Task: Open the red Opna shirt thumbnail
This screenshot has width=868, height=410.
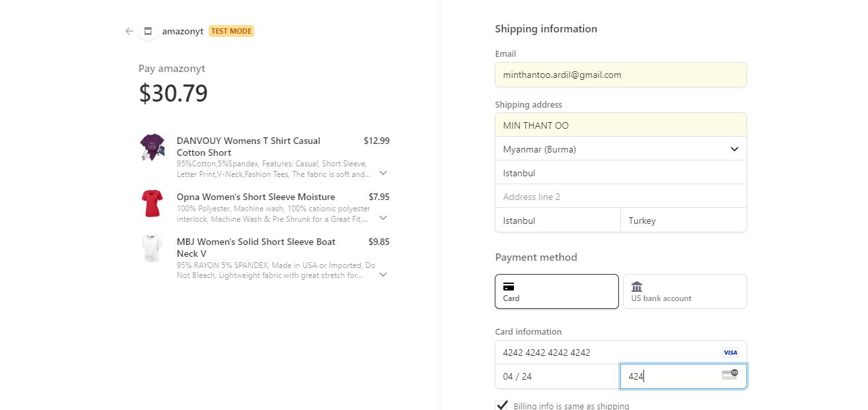Action: [x=152, y=203]
